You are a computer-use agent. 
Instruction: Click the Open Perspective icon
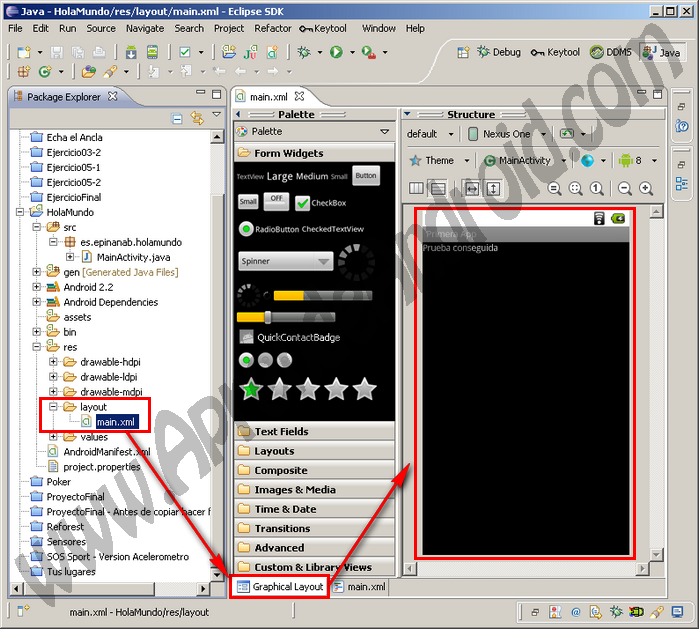[x=463, y=53]
